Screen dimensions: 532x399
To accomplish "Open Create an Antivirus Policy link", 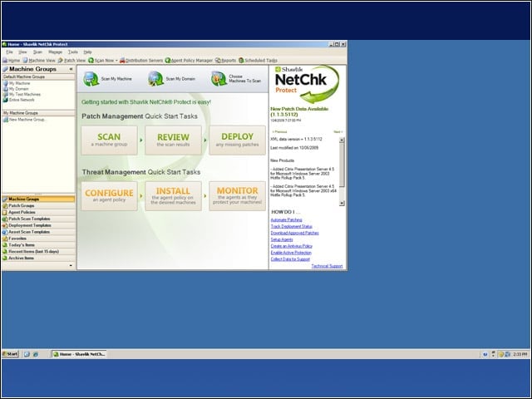I will point(292,246).
